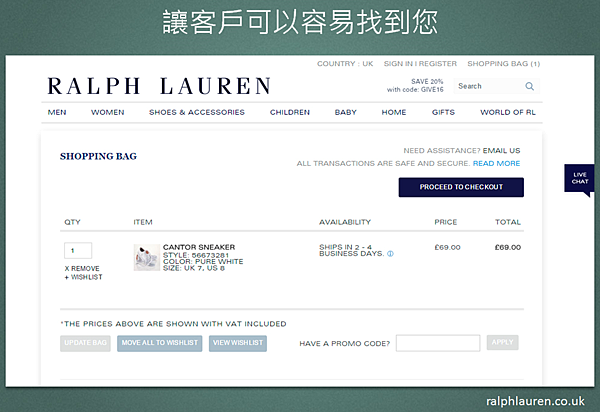Image resolution: width=600 pixels, height=412 pixels.
Task: Open Shopping Bag (1) link
Action: pos(504,64)
